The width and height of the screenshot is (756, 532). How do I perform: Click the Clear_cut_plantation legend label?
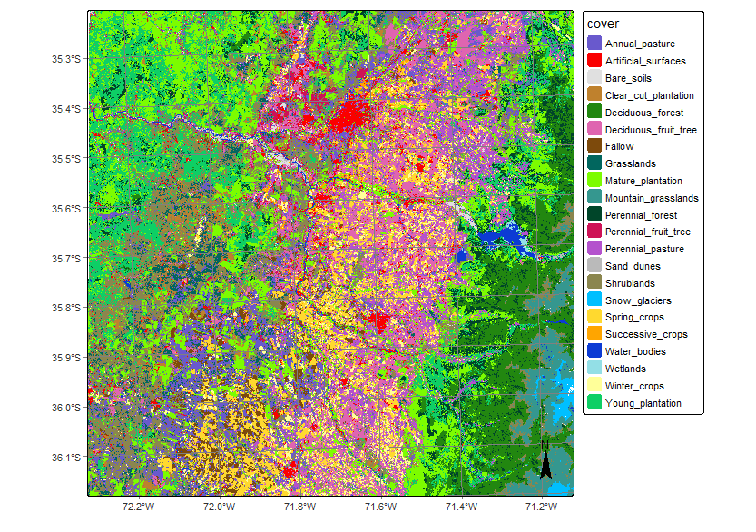point(649,95)
